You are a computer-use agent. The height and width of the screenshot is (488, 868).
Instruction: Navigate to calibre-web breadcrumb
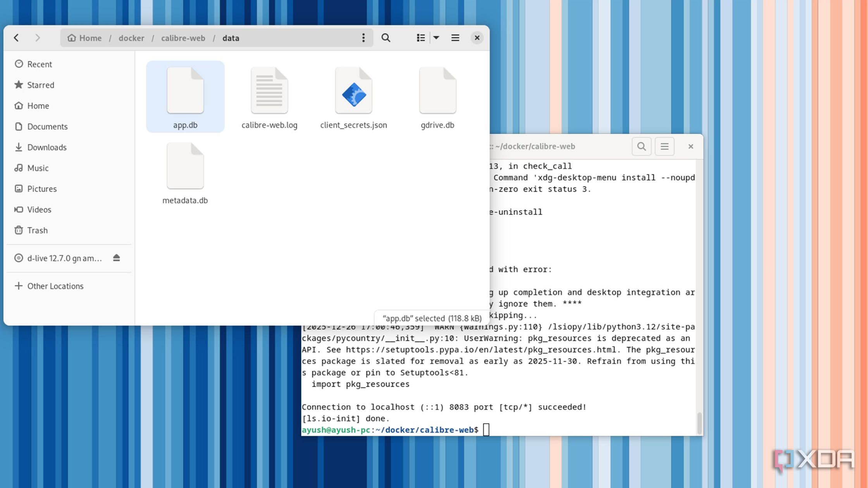tap(183, 38)
